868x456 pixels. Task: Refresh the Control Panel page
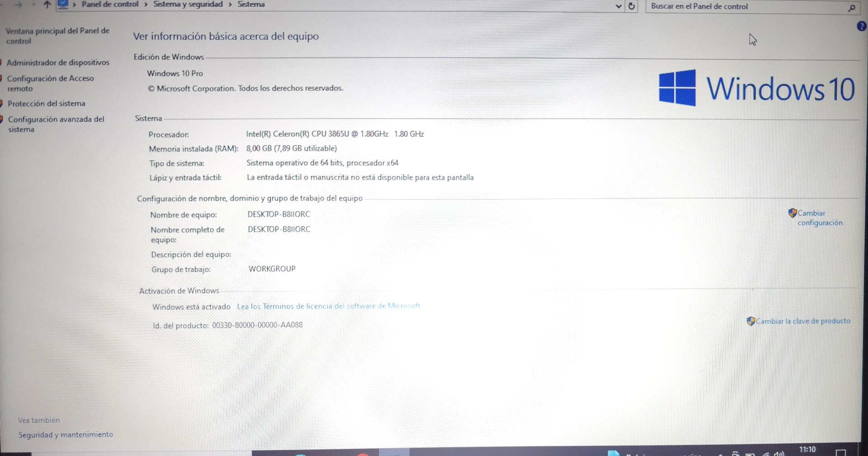(632, 6)
